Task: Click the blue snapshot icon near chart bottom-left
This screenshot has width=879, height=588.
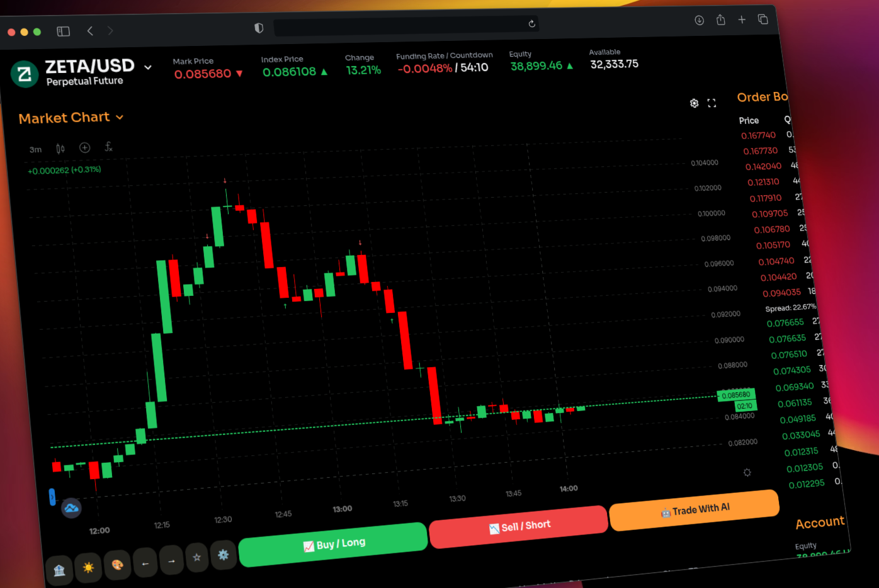Action: [71, 508]
